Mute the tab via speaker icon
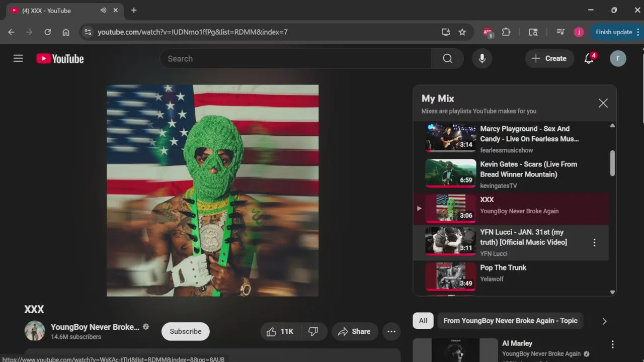The height and width of the screenshot is (362, 644). point(103,10)
